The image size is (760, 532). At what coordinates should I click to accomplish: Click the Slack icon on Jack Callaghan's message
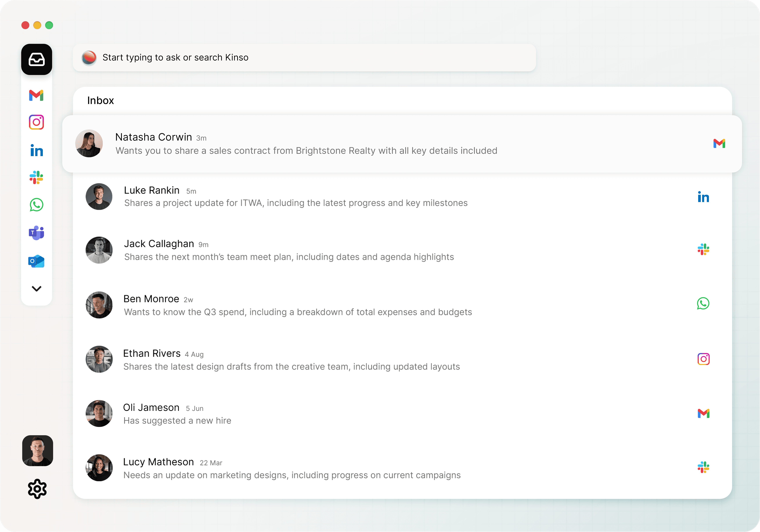coord(703,249)
